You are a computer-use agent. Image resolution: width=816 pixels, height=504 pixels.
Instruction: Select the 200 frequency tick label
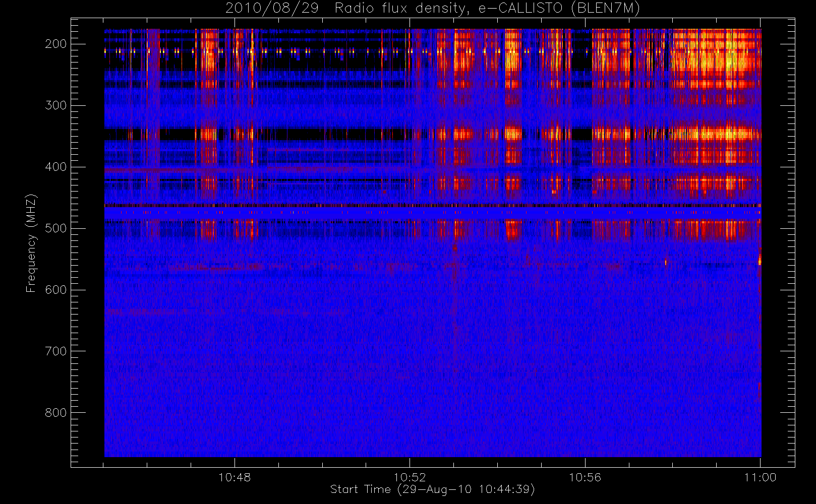55,44
